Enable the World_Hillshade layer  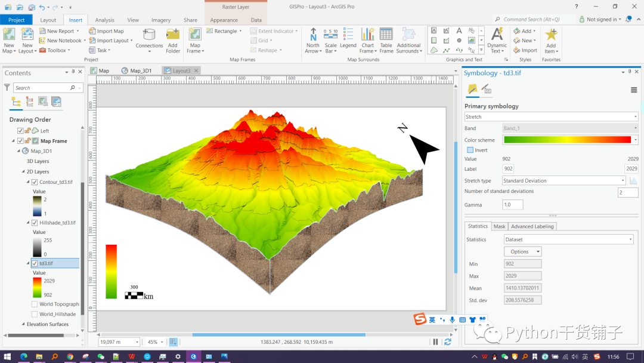click(x=35, y=314)
